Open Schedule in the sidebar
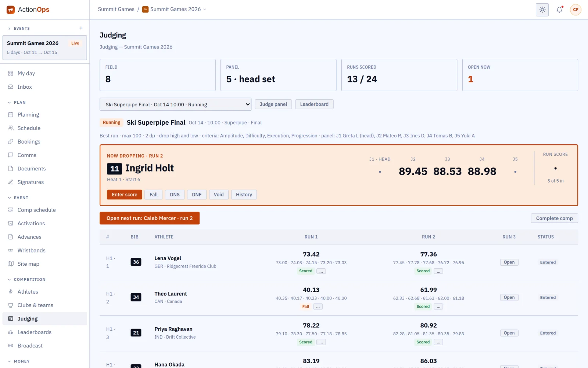This screenshot has height=368, width=588. click(x=44, y=128)
